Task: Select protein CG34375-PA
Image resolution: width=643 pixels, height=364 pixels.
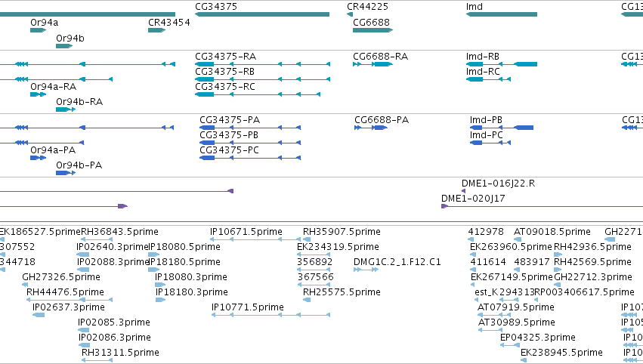Action: [250, 128]
